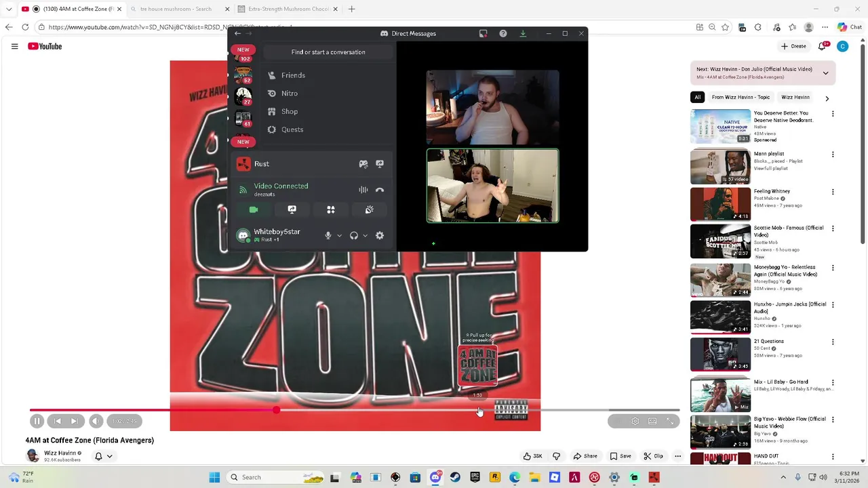Open headphone output options chevron
This screenshot has height=488, width=868.
[x=365, y=236]
